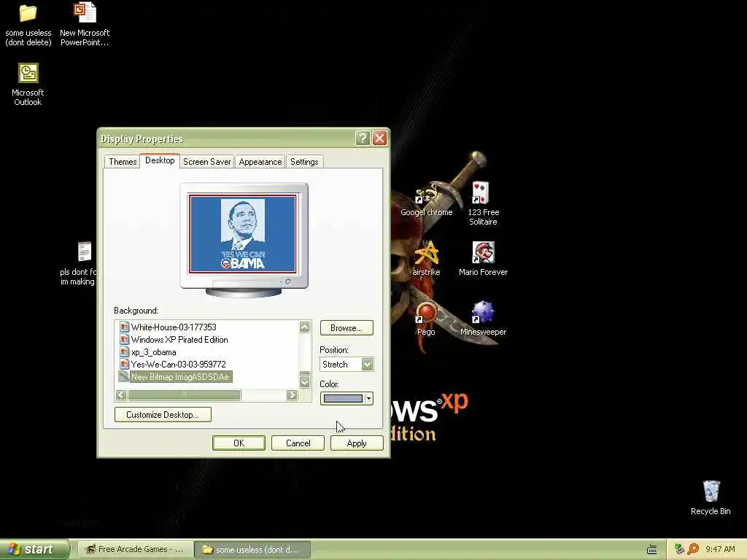Click the image icon beside Windows XP Pirated Edition
Viewport: 747px width, 560px height.
pos(124,340)
